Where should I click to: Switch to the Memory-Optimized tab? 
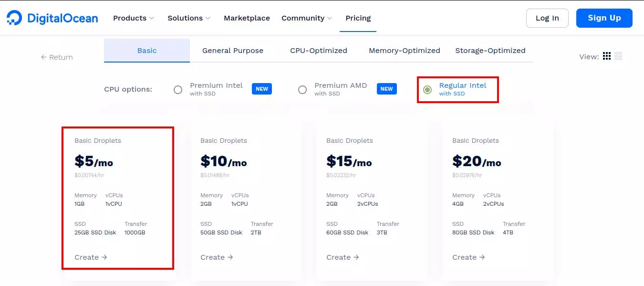(405, 51)
